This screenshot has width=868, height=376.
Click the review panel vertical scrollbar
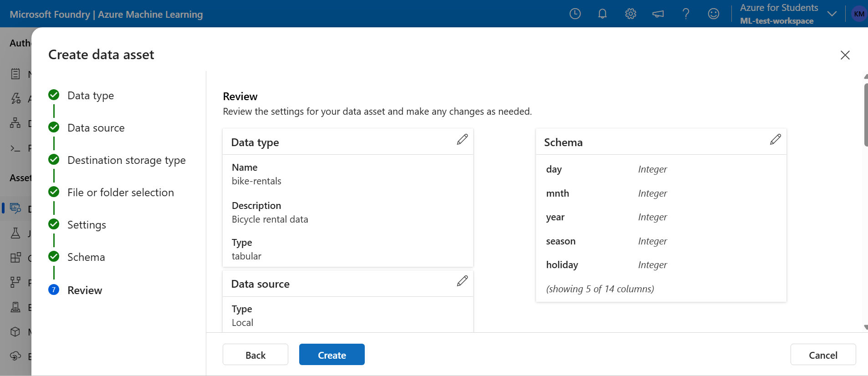[866, 115]
